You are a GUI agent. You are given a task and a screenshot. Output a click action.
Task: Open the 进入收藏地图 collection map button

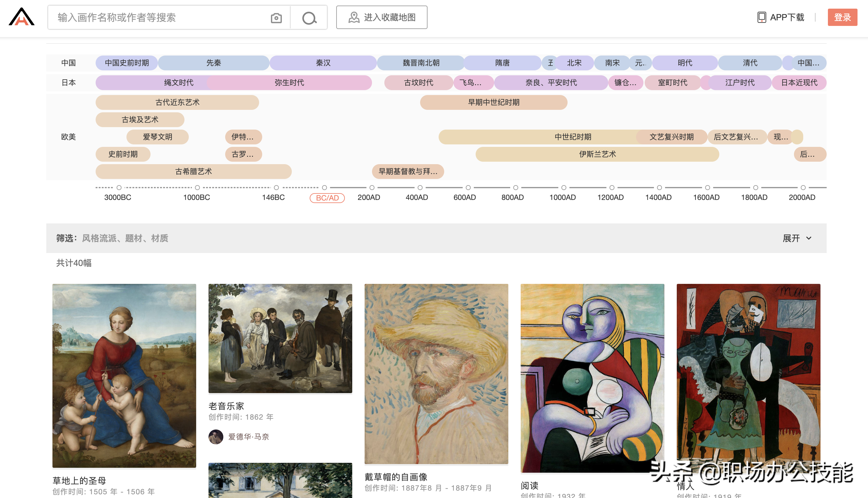[x=382, y=17]
